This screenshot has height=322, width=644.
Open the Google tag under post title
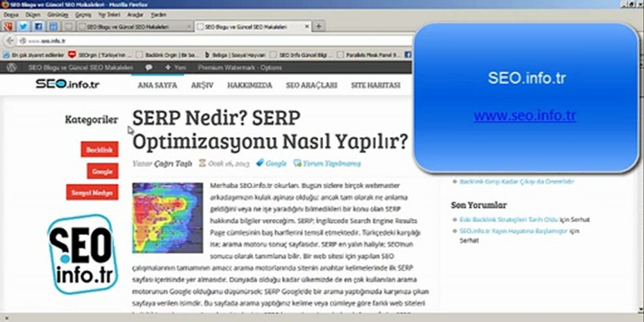[x=276, y=163]
